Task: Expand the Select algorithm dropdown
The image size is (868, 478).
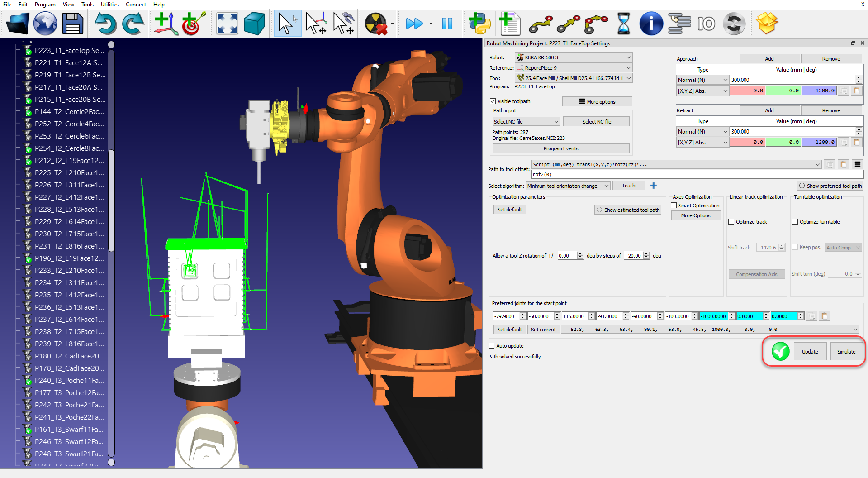Action: (x=568, y=186)
